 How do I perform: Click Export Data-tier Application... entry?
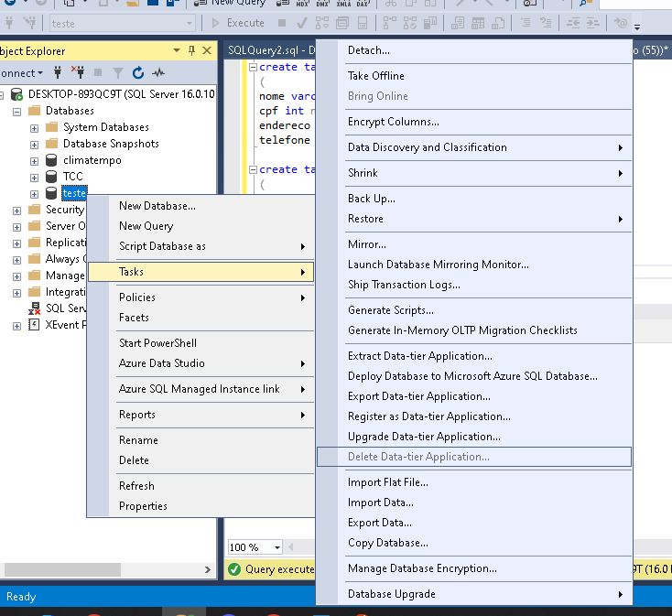474,396
